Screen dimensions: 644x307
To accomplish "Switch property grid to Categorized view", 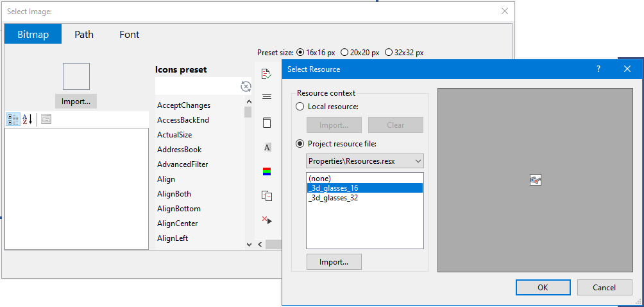I will tap(13, 119).
